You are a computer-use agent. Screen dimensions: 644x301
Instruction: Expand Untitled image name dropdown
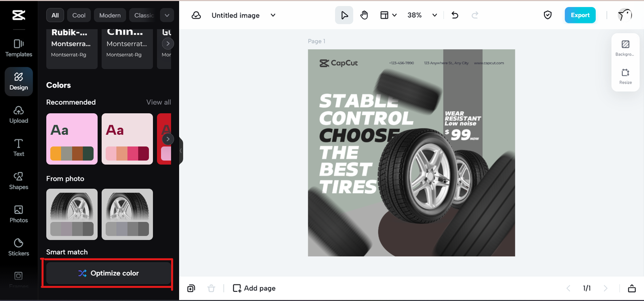(x=273, y=15)
